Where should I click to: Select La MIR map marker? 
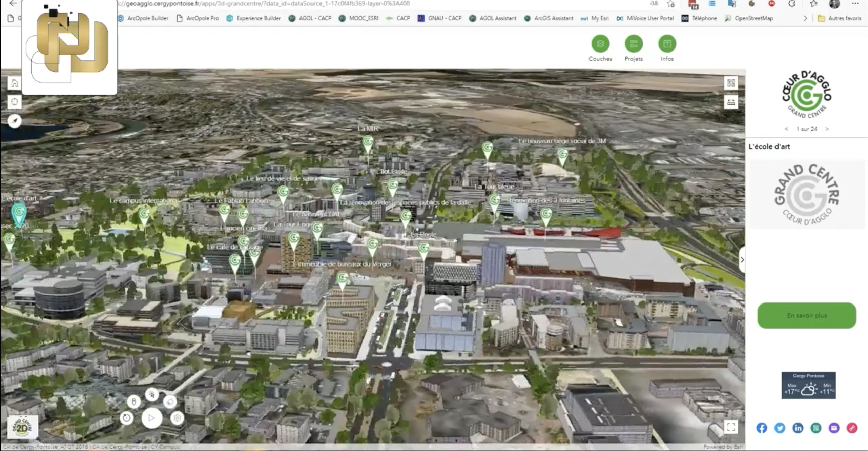coord(368,142)
